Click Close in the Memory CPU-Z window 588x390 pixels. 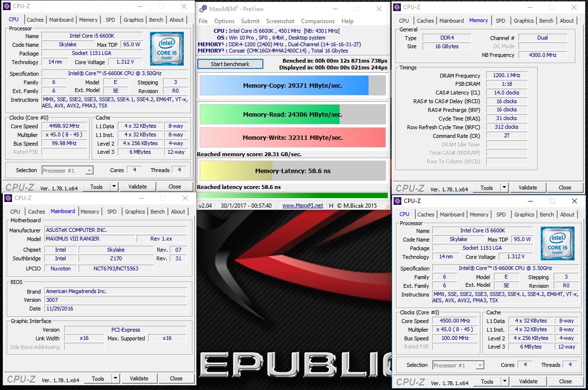click(565, 188)
